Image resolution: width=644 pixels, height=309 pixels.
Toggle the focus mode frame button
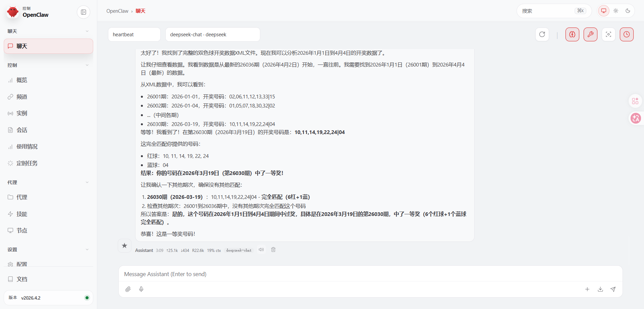pos(608,34)
